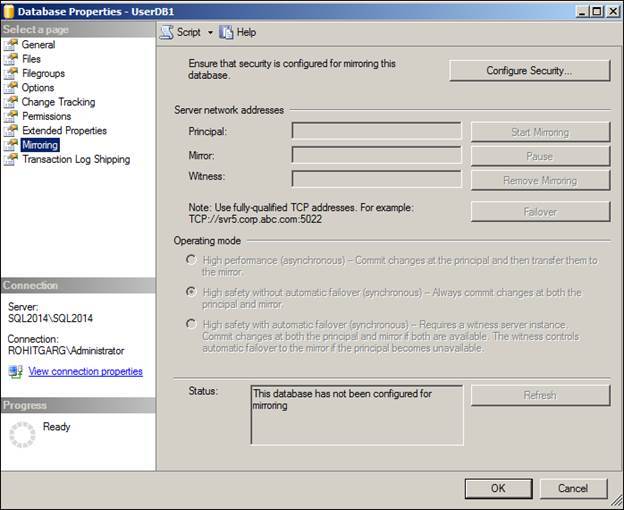This screenshot has height=510, width=624.
Task: Click the Script toolbar icon
Action: pos(166,32)
